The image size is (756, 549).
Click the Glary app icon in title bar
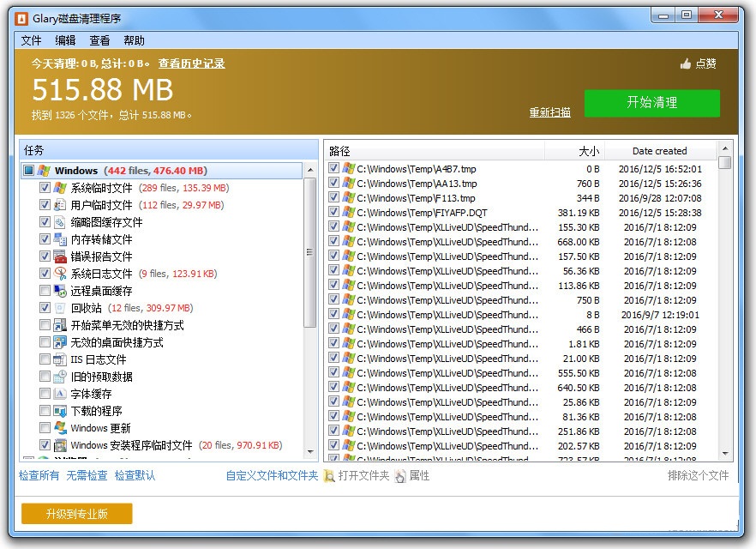click(21, 19)
